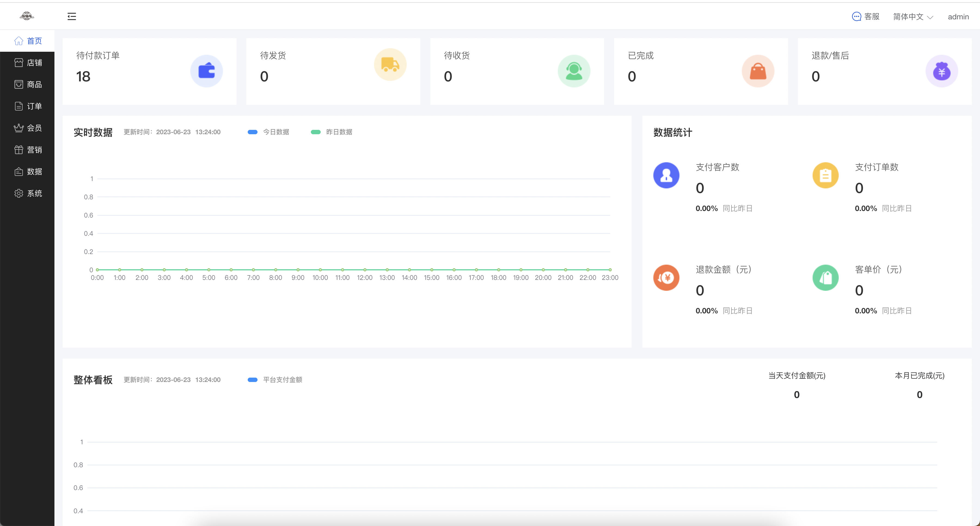
Task: Click the 退款金额（元） label
Action: click(724, 270)
